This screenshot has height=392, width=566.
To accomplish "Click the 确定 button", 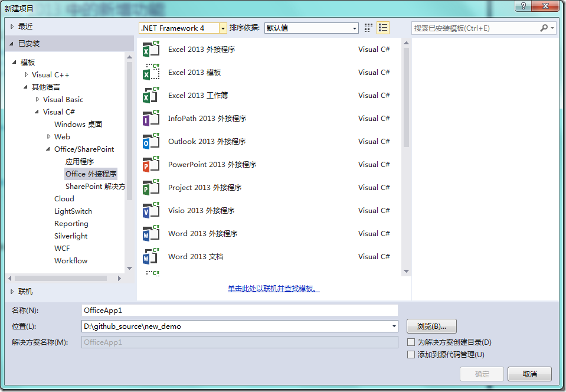I will [x=482, y=374].
